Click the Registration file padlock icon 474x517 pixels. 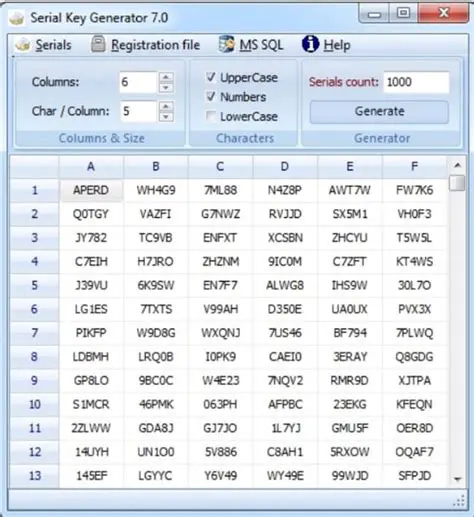pyautogui.click(x=98, y=44)
